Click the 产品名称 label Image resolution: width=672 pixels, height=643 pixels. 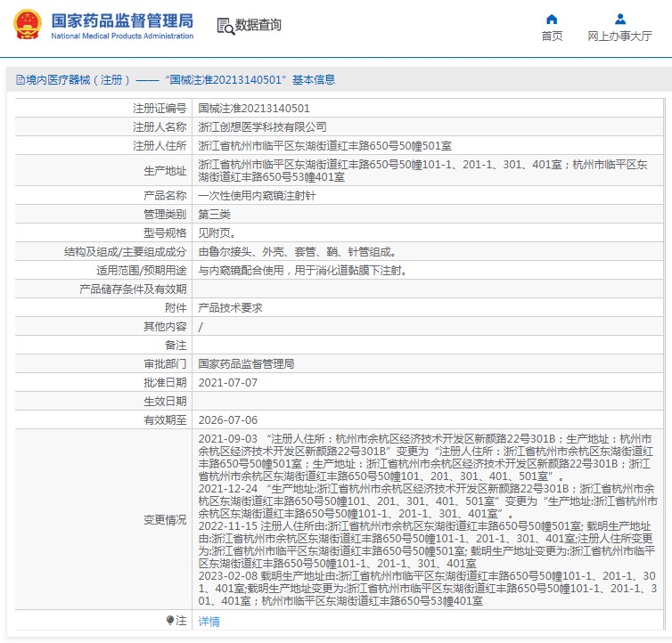[165, 196]
